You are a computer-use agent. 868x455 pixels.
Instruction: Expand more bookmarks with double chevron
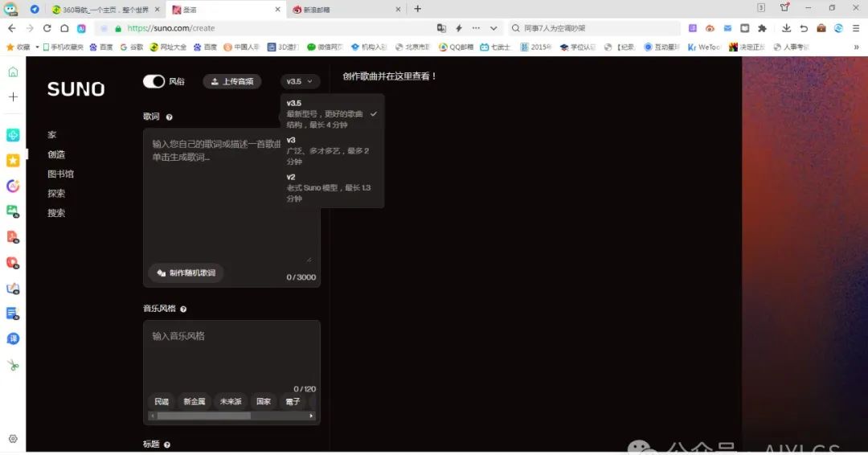pos(857,47)
